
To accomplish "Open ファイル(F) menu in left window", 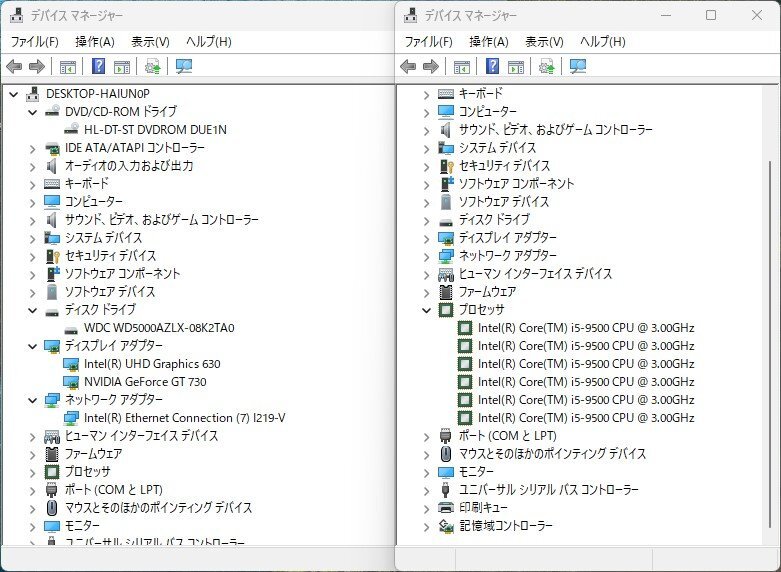I will point(35,41).
